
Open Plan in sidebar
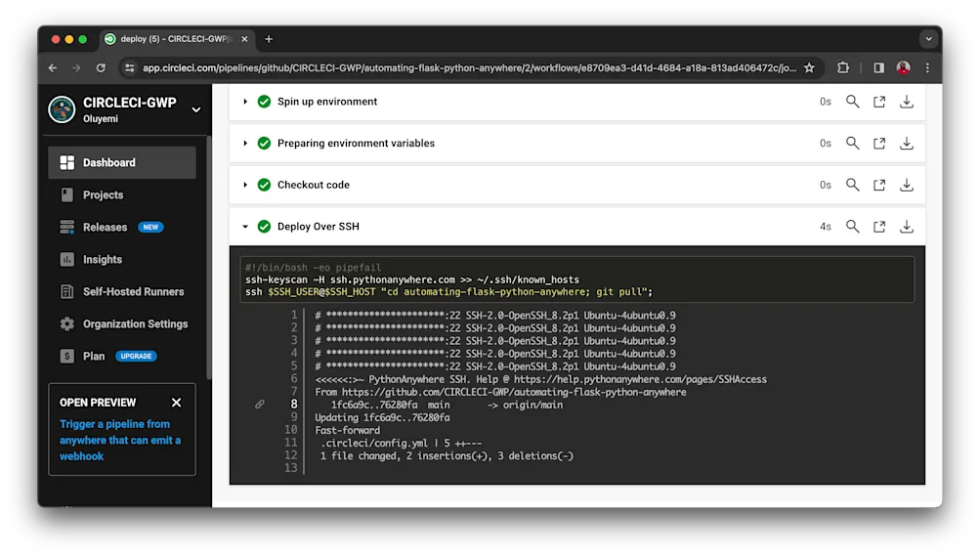tap(94, 357)
